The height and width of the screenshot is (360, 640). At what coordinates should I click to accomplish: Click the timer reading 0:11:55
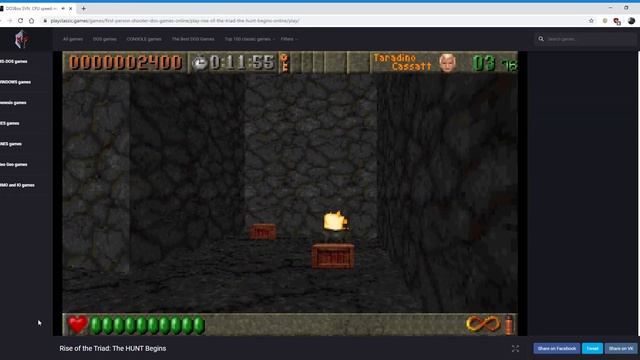click(x=242, y=62)
